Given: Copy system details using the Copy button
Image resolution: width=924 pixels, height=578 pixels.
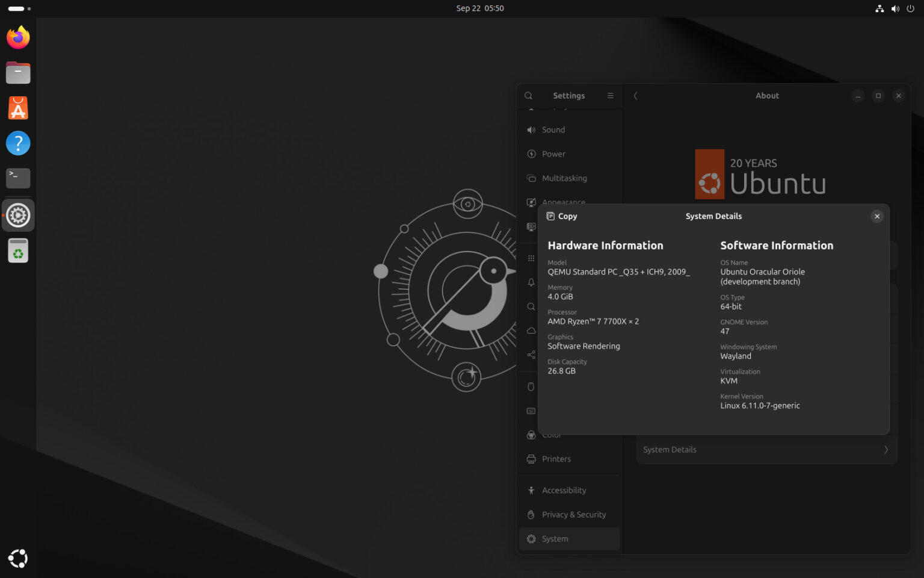Looking at the screenshot, I should (561, 216).
